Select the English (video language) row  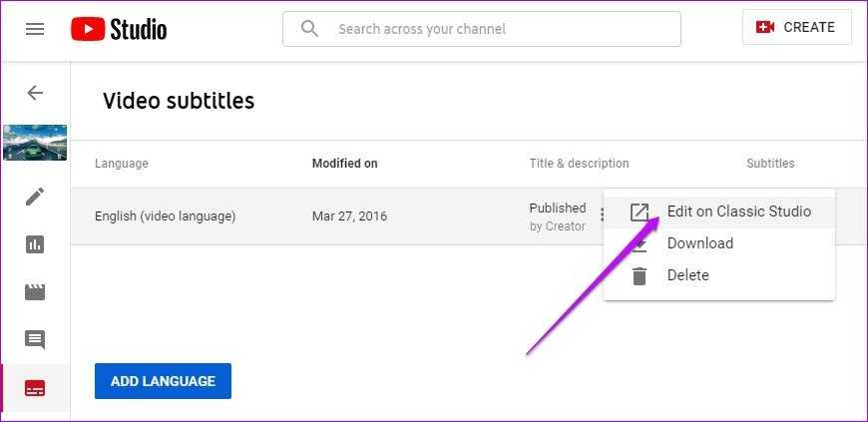pyautogui.click(x=165, y=215)
